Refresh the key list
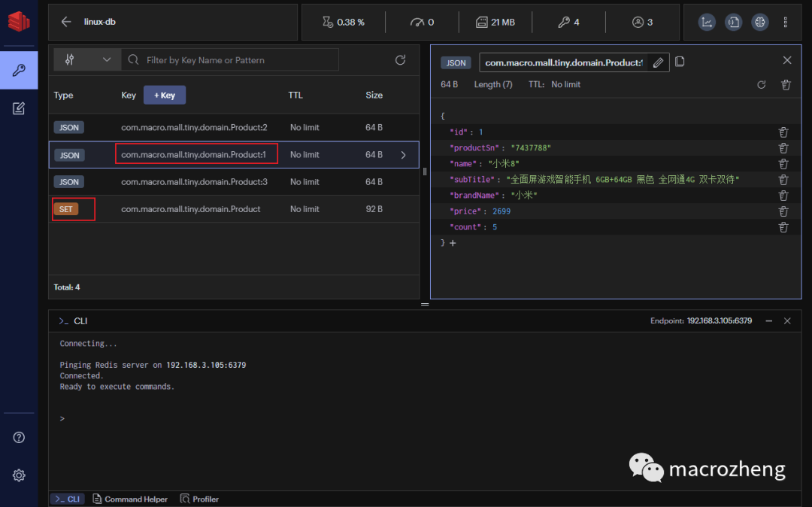812x507 pixels. pos(400,60)
